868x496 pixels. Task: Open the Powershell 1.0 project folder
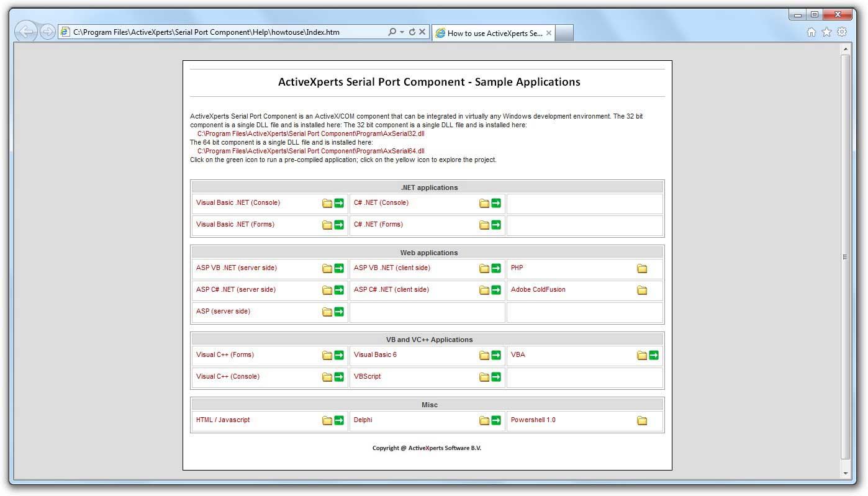pyautogui.click(x=642, y=420)
